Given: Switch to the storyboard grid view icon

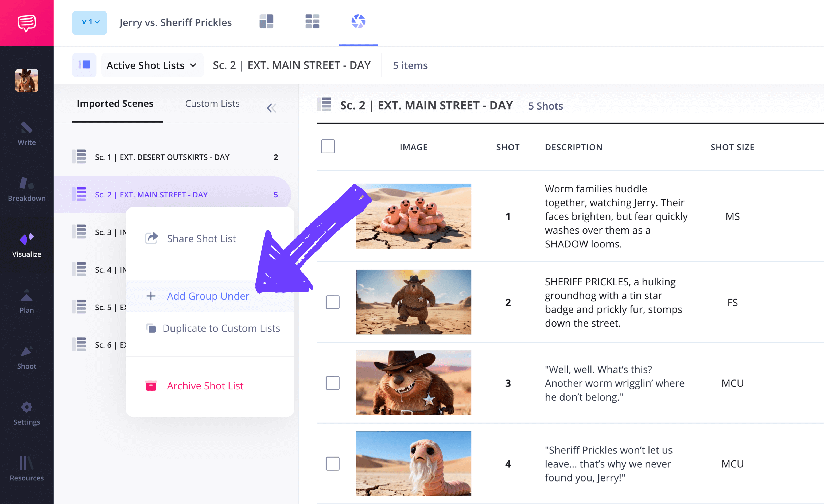Looking at the screenshot, I should tap(312, 22).
